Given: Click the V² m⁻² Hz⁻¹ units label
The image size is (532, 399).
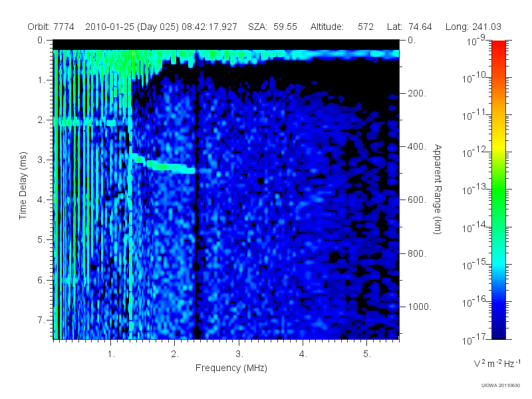Looking at the screenshot, I should [x=497, y=363].
